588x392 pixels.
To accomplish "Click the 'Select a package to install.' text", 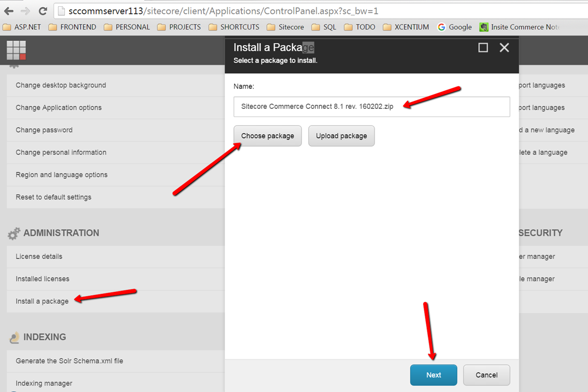I will pyautogui.click(x=275, y=61).
